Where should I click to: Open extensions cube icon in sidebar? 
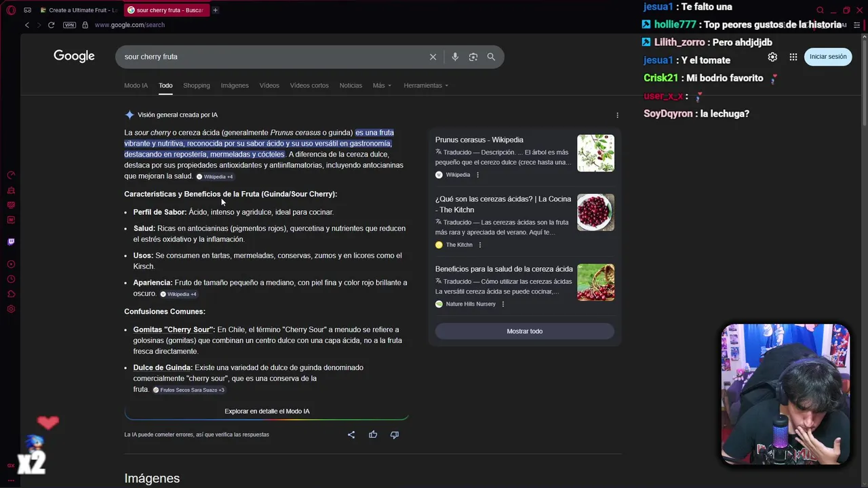pyautogui.click(x=11, y=294)
